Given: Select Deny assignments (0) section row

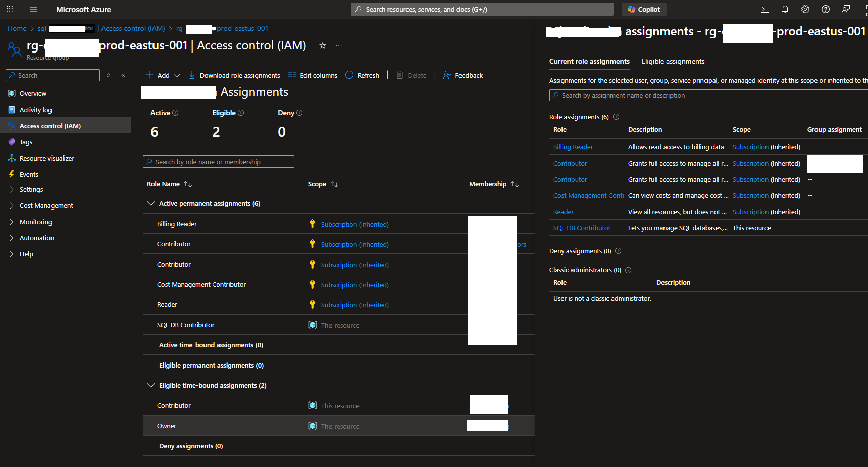Looking at the screenshot, I should click(339, 446).
